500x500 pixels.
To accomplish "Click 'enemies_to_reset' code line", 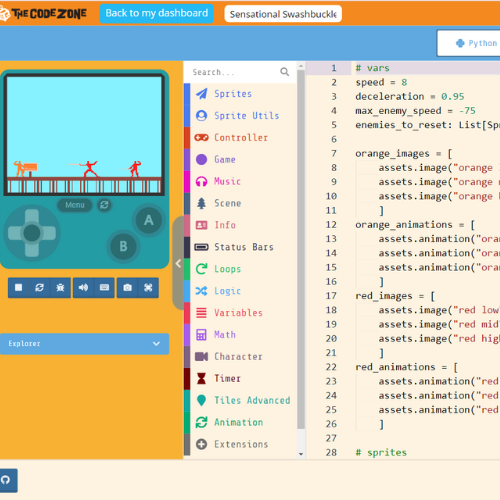I will (428, 125).
